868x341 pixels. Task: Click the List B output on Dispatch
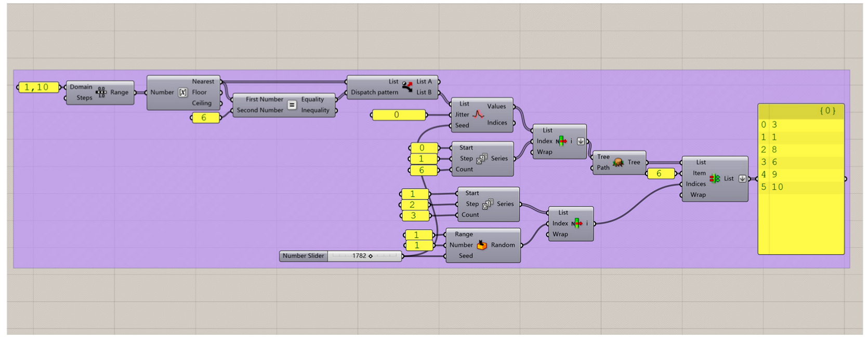424,93
